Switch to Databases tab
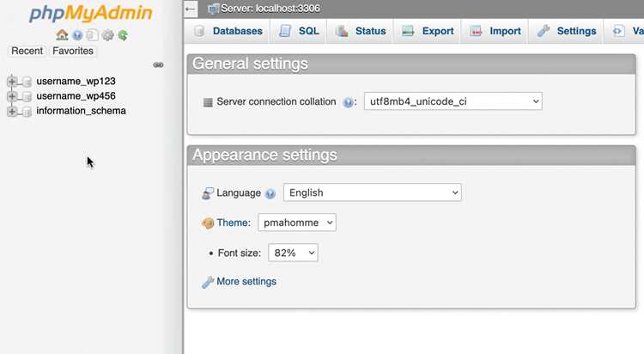Viewport: 644px width, 354px height. [228, 31]
